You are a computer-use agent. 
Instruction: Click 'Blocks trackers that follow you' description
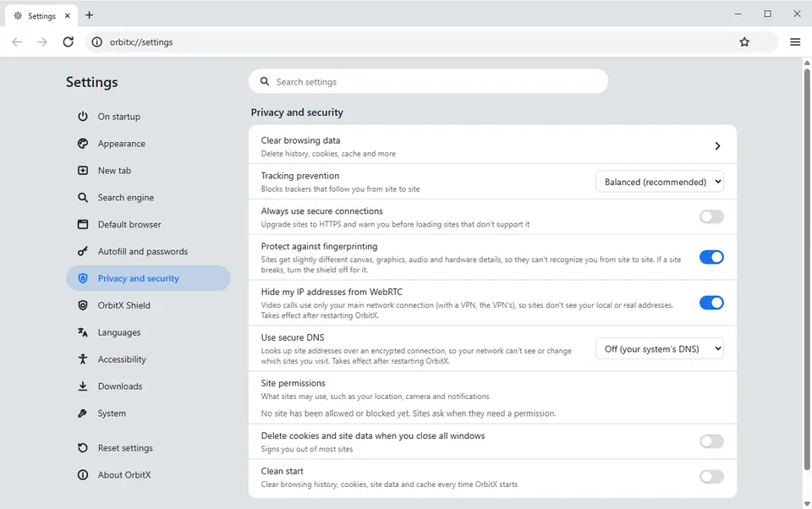coord(340,189)
